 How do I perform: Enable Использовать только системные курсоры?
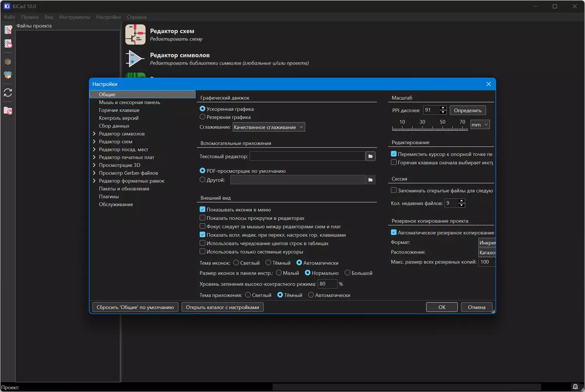(x=203, y=252)
